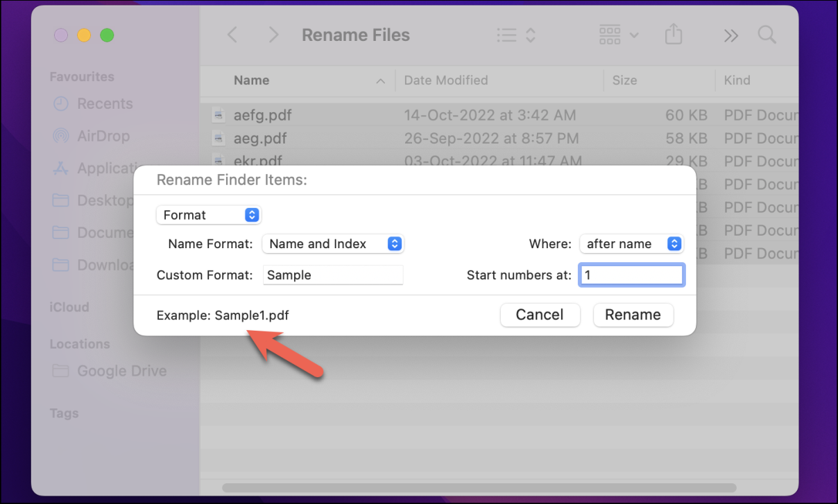Viewport: 838px width, 504px height.
Task: Go back with the toolbar back chevron
Action: pyautogui.click(x=232, y=35)
